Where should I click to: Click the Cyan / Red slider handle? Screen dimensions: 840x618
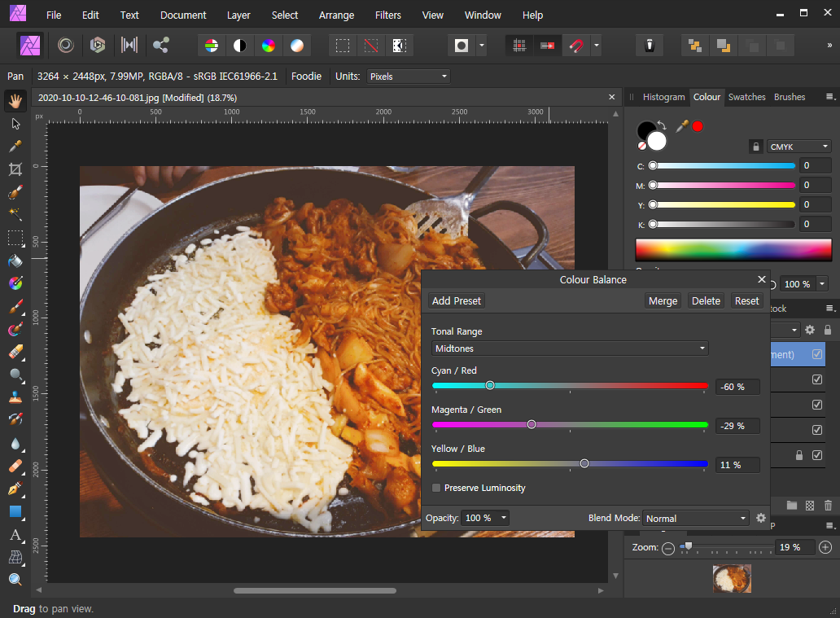[x=490, y=385]
